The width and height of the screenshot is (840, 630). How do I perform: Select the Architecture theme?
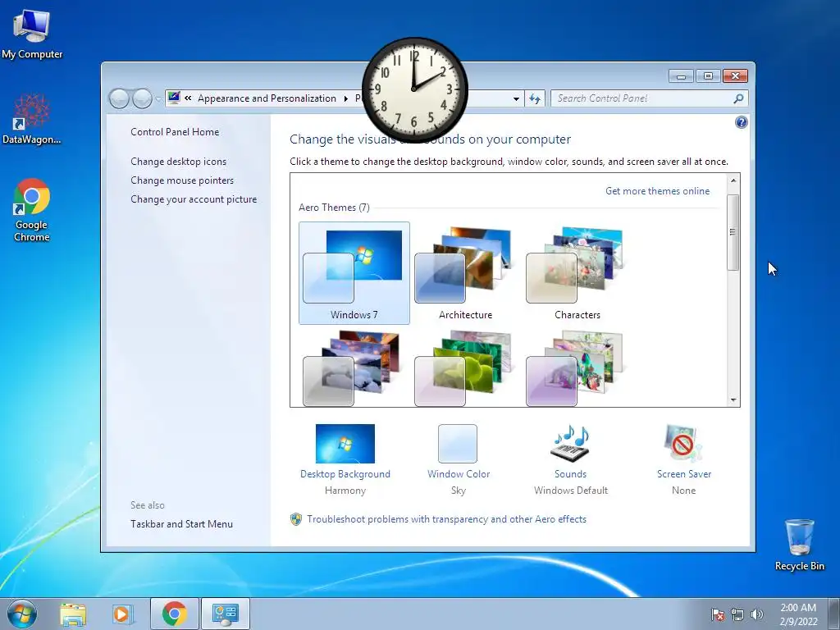coord(466,273)
